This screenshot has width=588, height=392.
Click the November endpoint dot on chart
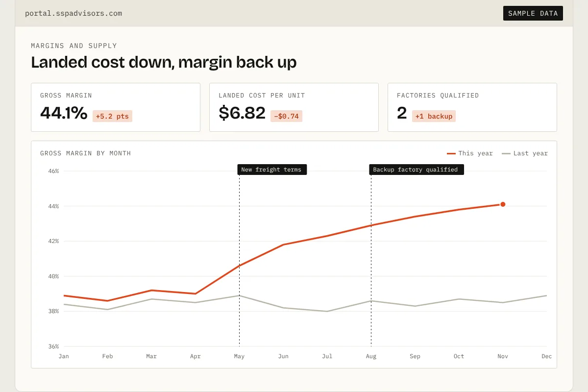[503, 204]
